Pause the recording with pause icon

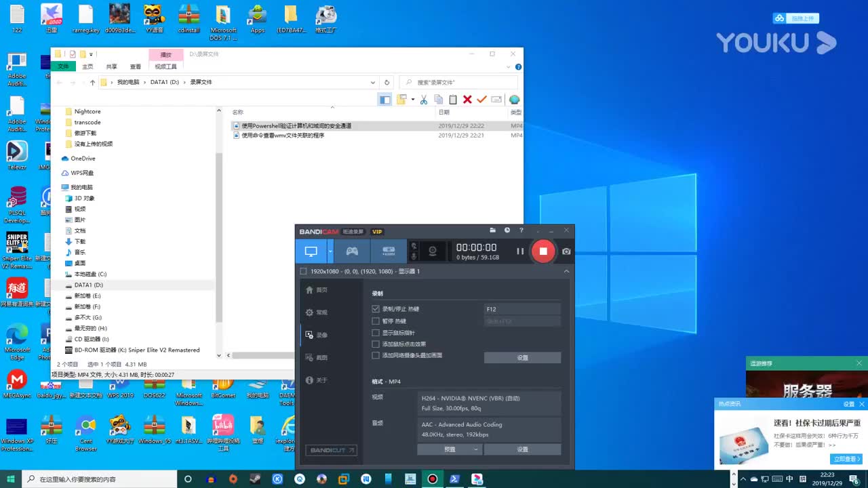[x=519, y=251]
